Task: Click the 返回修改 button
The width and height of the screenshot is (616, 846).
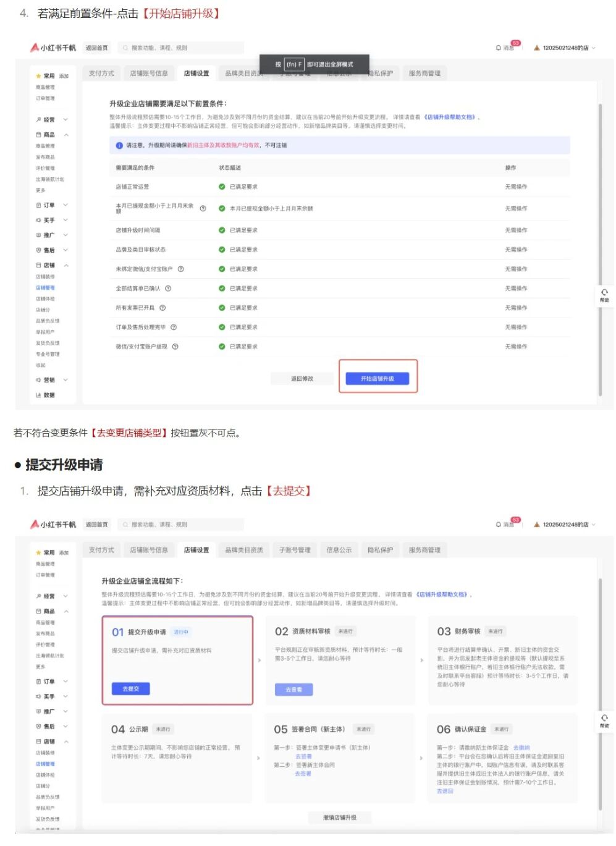Action: [x=302, y=378]
